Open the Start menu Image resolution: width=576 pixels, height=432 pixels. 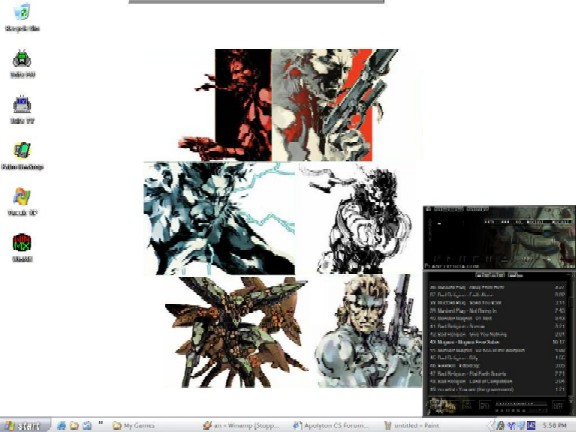click(24, 425)
